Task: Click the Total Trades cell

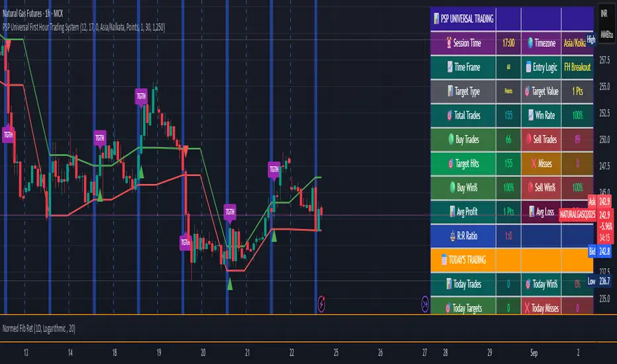Action: (463, 115)
